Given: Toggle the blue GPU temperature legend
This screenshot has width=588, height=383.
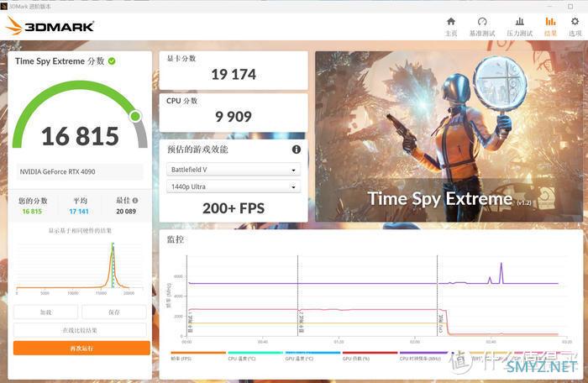Looking at the screenshot, I should [312, 356].
